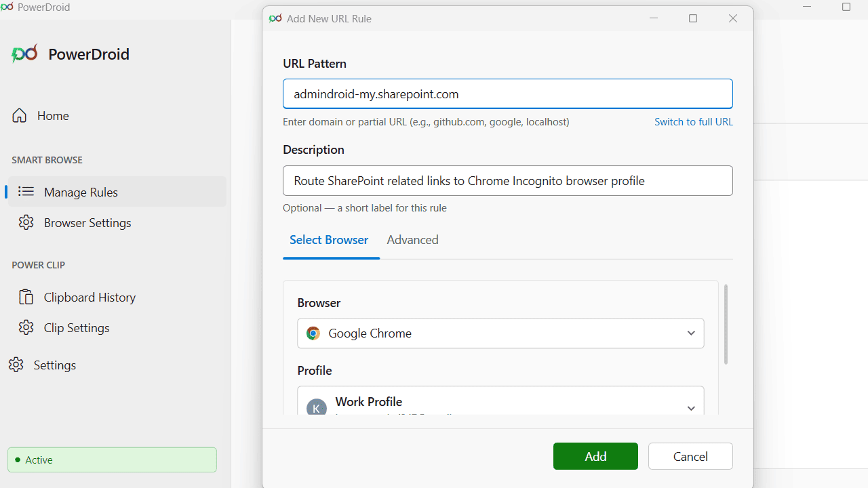Click the PowerDroid title text in sidebar

click(89, 54)
